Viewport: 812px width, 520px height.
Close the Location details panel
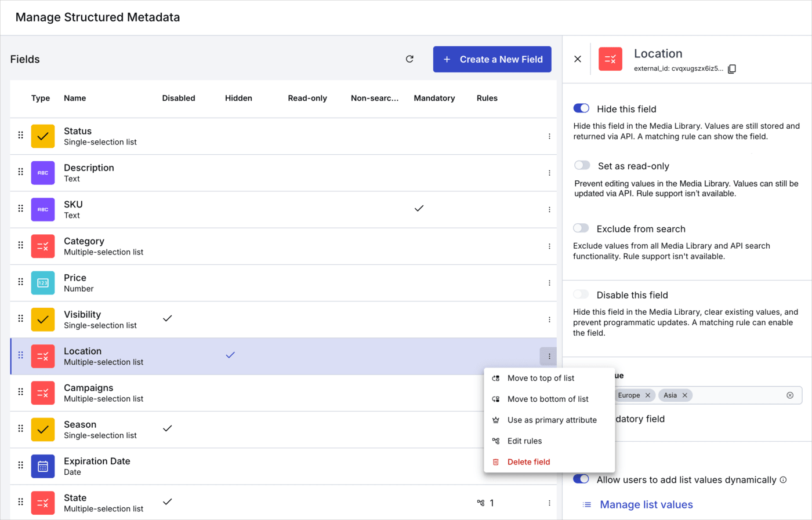578,59
